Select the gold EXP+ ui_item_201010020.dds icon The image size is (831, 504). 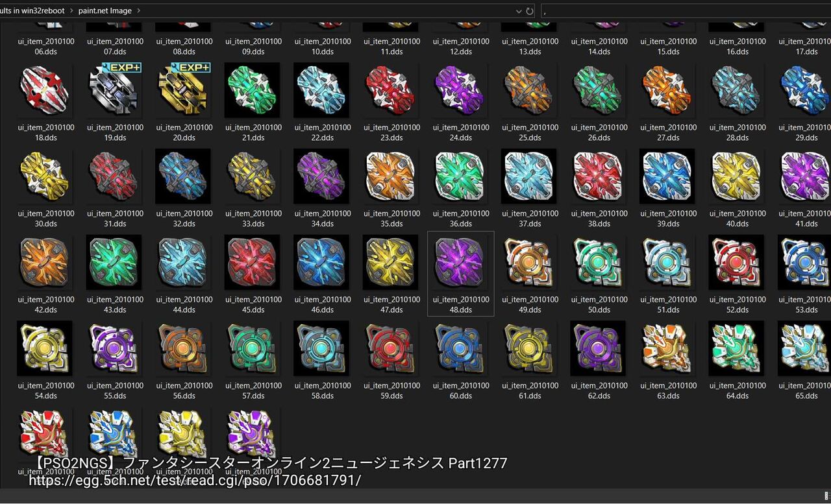point(184,90)
